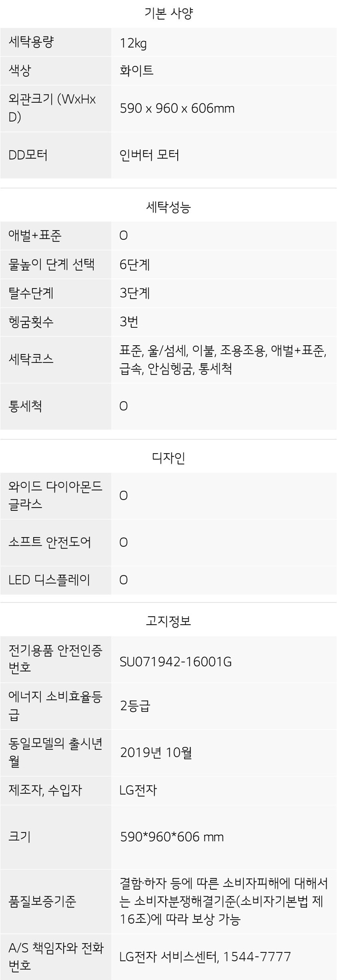This screenshot has height=980, width=337.
Task: Select the 헹굼횟수 3번 value
Action: [129, 321]
